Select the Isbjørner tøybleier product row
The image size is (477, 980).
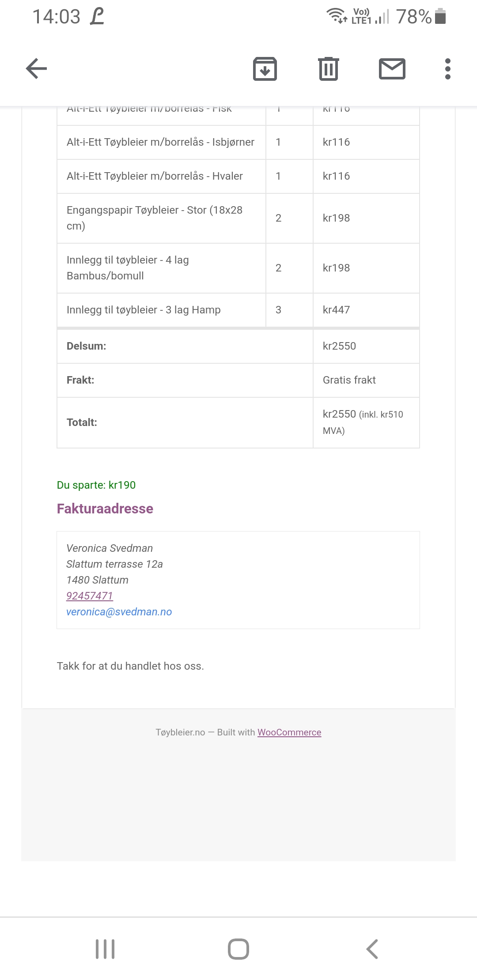coord(238,142)
